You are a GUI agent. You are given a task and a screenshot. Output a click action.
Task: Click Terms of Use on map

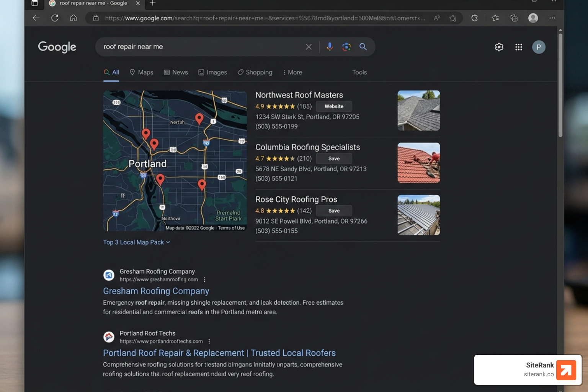[x=231, y=228]
